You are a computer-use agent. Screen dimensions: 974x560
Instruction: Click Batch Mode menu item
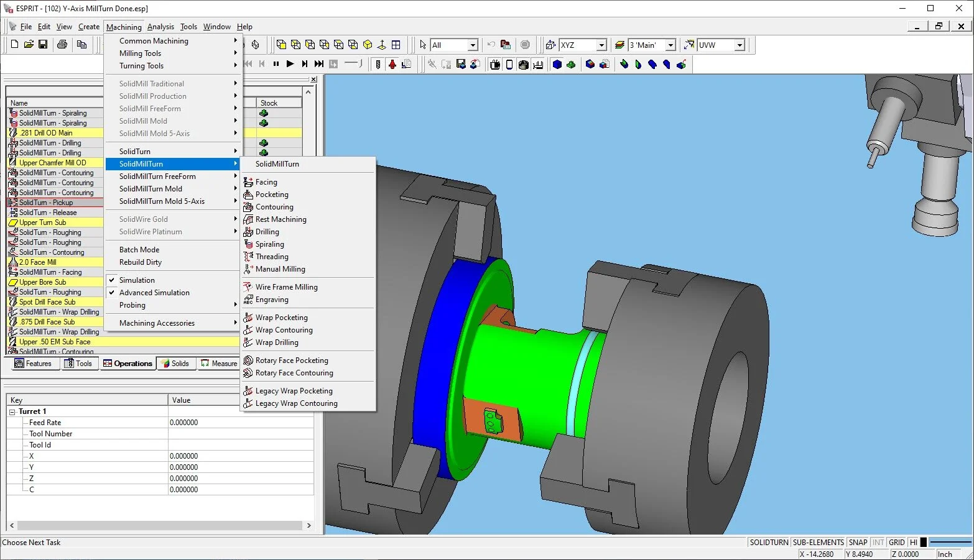173,250
